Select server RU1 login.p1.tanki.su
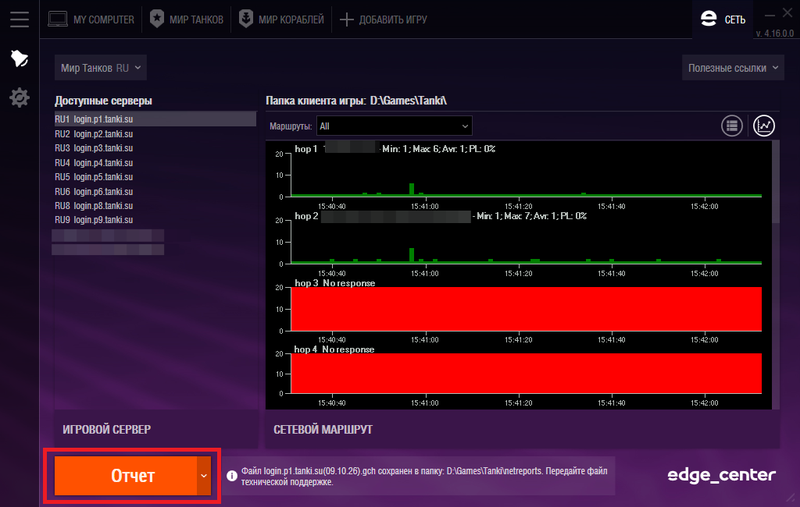Image resolution: width=800 pixels, height=507 pixels. tap(155, 119)
